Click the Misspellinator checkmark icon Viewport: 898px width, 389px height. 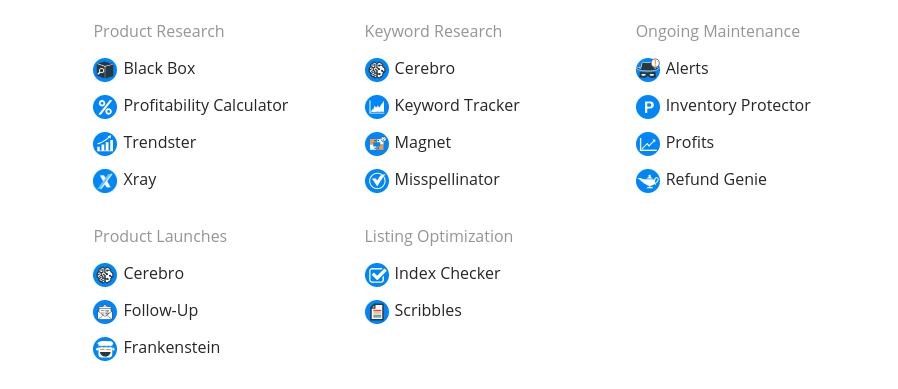click(376, 181)
